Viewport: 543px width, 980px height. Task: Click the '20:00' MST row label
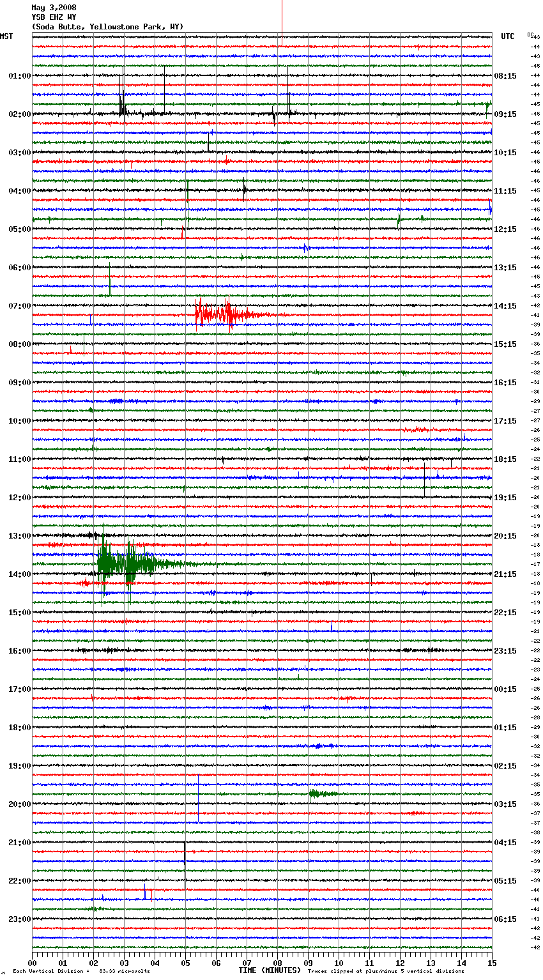[20, 804]
